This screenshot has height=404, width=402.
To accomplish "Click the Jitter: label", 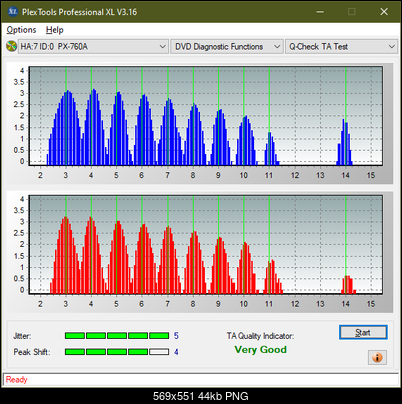I will click(x=22, y=336).
